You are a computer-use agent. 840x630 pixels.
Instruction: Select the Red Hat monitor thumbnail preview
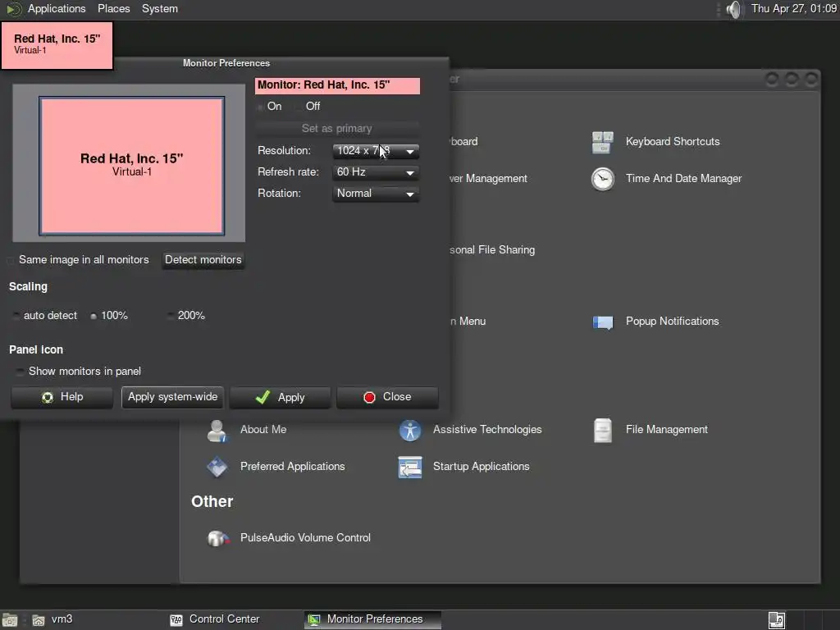(x=132, y=166)
